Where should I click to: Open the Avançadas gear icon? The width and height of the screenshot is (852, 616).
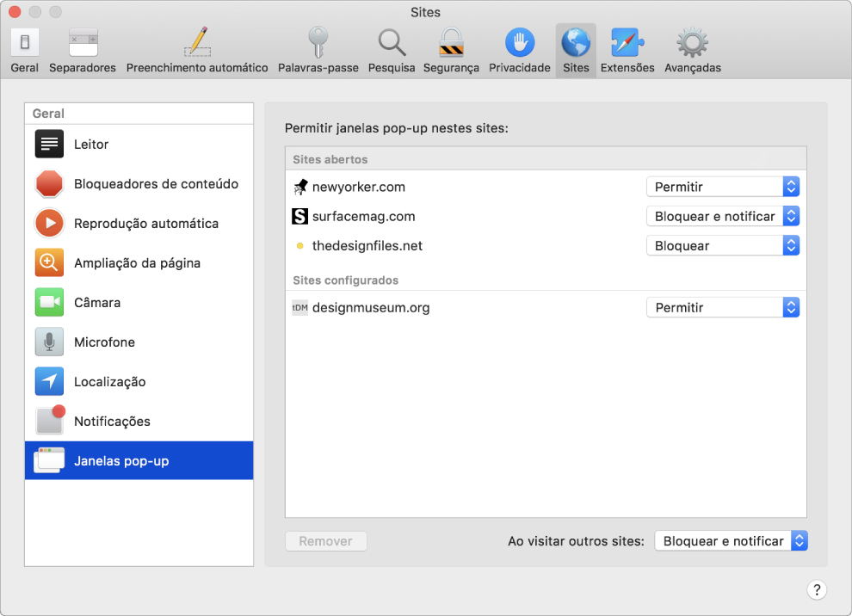pyautogui.click(x=692, y=42)
